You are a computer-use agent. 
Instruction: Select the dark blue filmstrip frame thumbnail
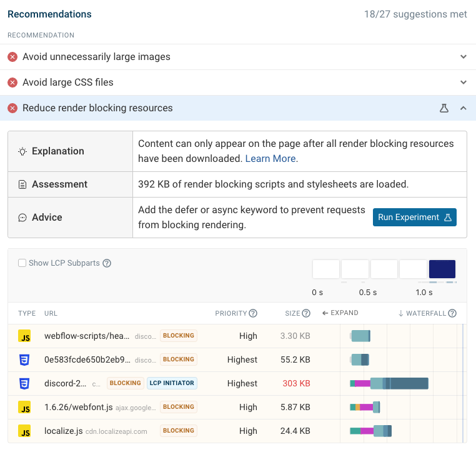point(442,269)
